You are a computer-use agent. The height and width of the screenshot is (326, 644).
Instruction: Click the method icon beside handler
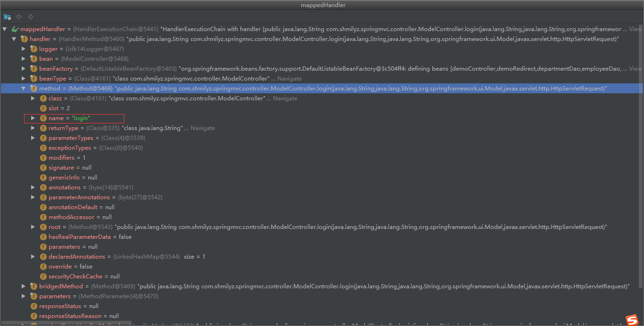point(24,39)
